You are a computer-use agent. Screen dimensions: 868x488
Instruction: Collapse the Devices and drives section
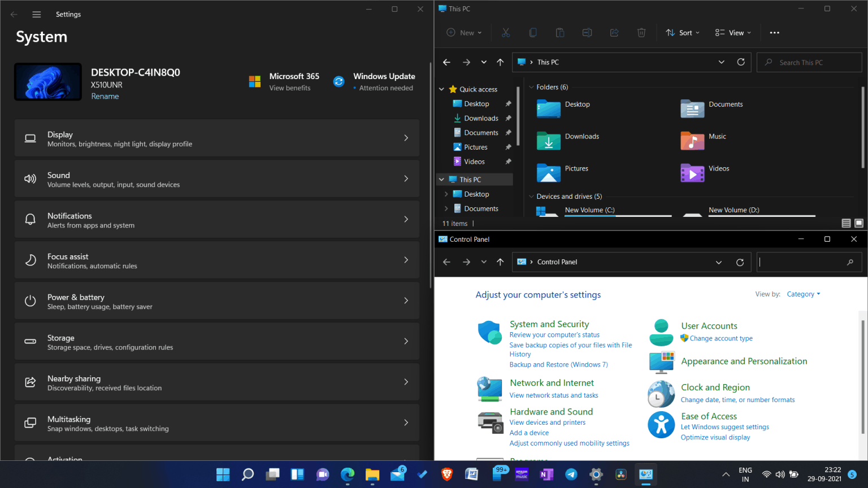(530, 196)
